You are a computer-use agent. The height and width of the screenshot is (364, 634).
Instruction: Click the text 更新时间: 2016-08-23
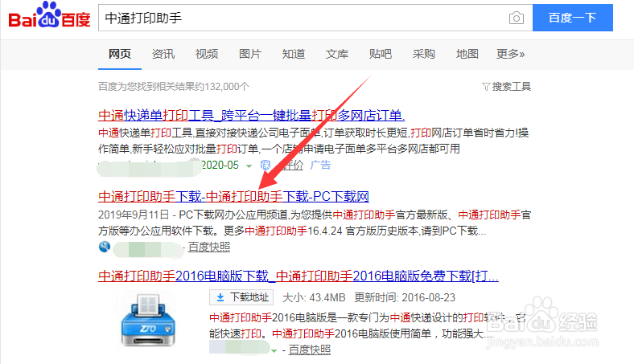coord(405,298)
